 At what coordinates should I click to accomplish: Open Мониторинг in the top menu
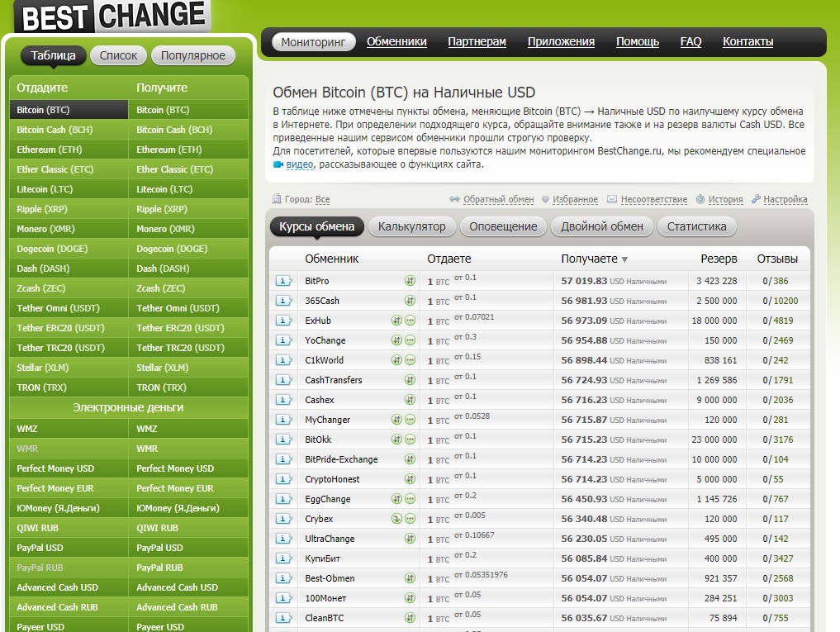tap(313, 42)
